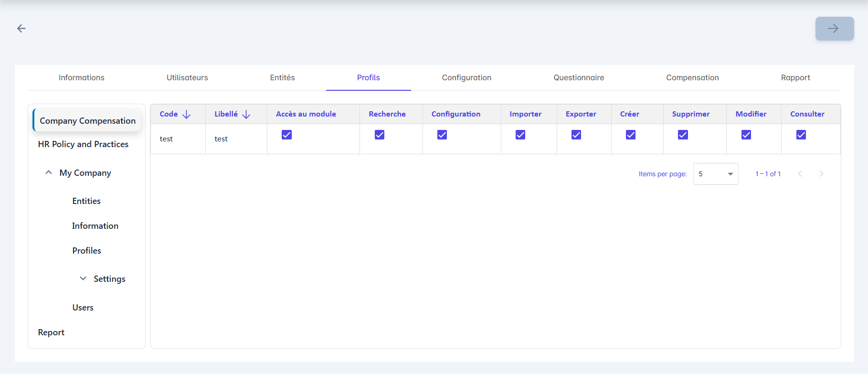The width and height of the screenshot is (868, 374).
Task: Click the back arrow icon
Action: (21, 29)
